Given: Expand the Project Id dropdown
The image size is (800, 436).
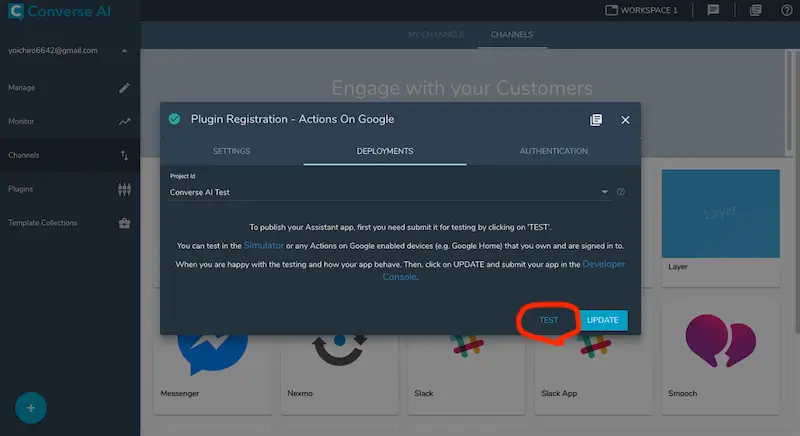Looking at the screenshot, I should (604, 192).
